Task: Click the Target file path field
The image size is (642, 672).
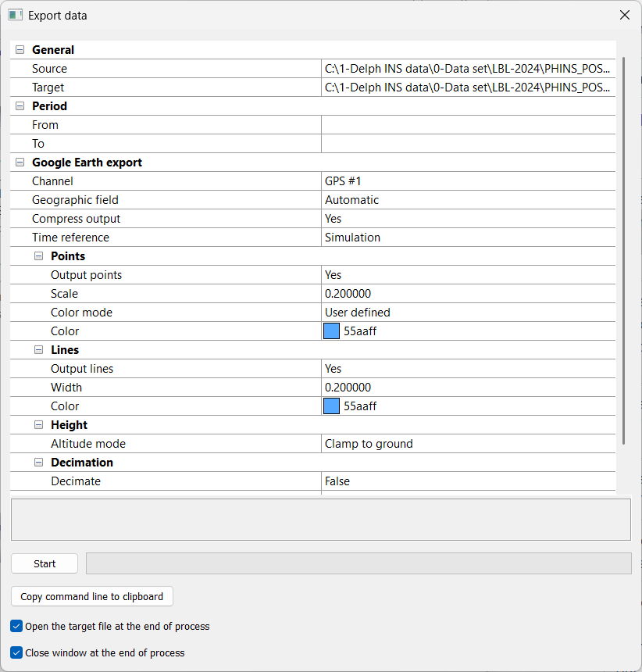Action: click(x=468, y=88)
